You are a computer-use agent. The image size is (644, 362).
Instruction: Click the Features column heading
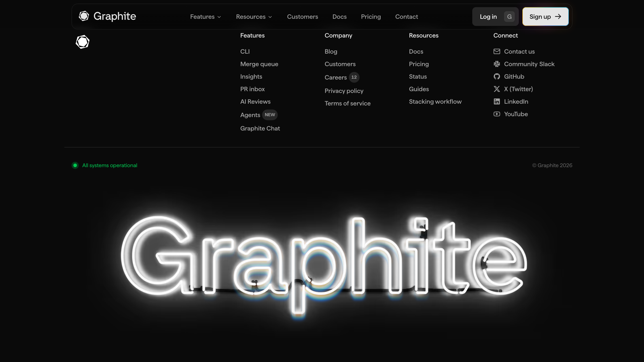[252, 36]
